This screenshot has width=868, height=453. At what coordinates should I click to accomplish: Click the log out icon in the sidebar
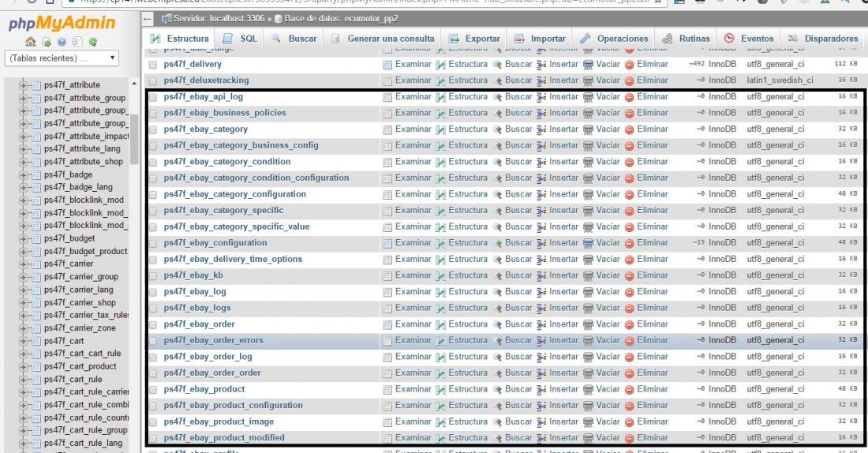point(47,42)
